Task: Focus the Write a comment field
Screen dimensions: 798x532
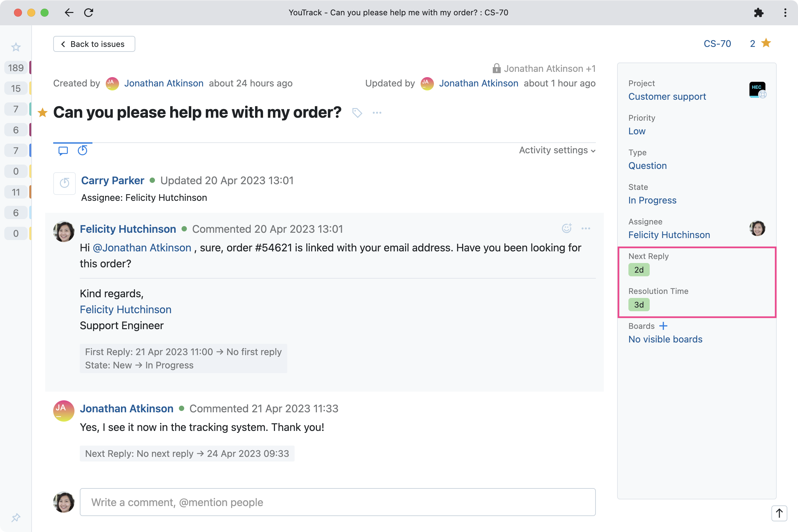Action: click(337, 502)
